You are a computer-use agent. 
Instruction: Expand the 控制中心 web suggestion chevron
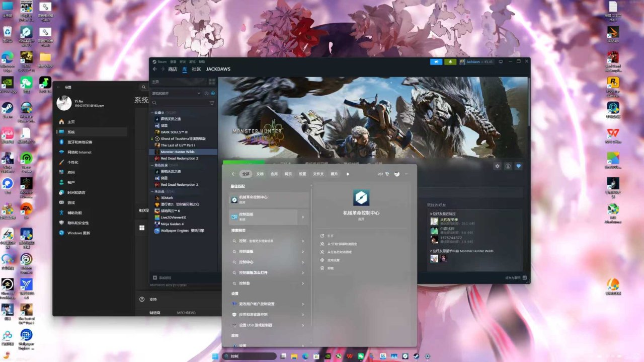303,262
